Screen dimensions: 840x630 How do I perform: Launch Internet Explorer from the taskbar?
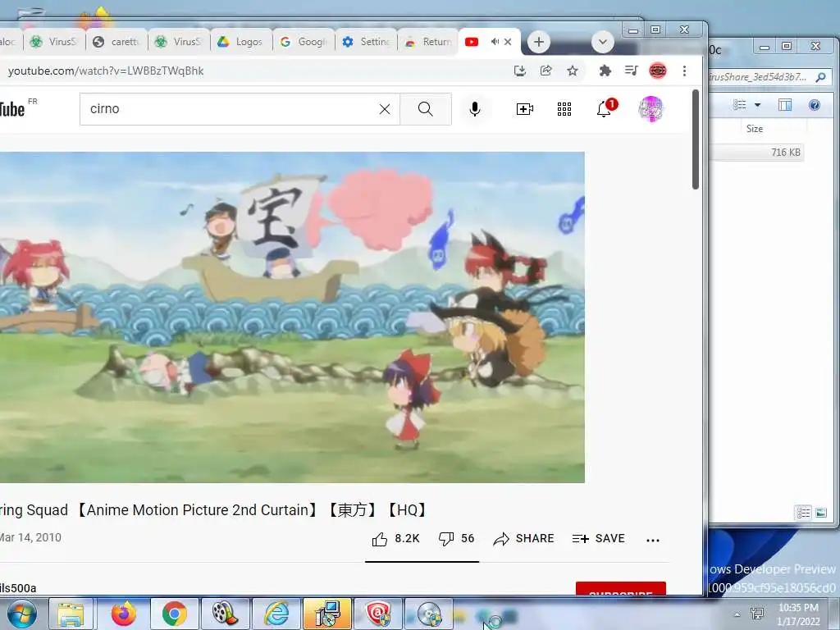[x=276, y=614]
